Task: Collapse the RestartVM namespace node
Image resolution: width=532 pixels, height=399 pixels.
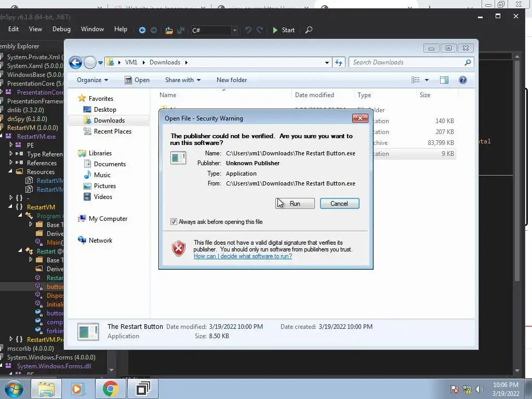Action: 11,207
